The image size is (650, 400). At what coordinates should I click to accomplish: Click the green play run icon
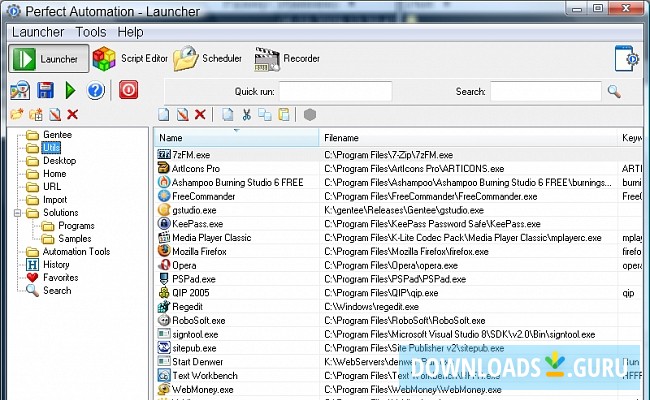(70, 90)
